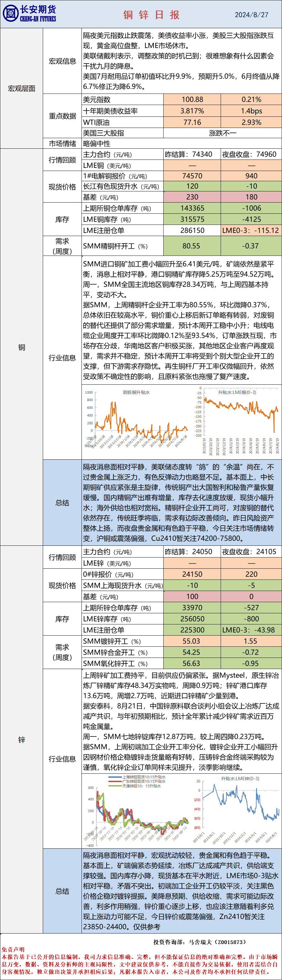Select the 重点数据 label
This screenshot has height=980, width=282.
[x=62, y=116]
